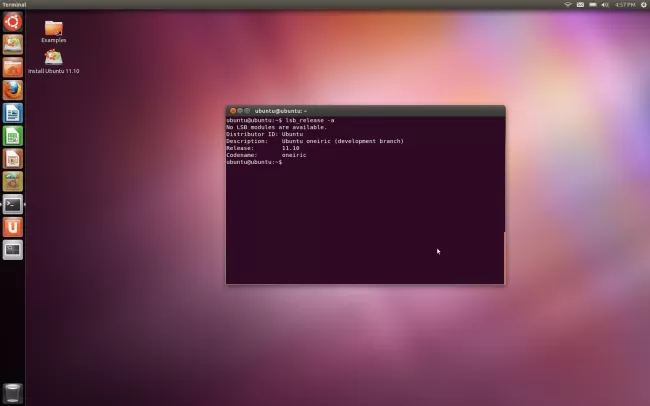Click the last empty ubuntu@ubuntu prompt line
The width and height of the screenshot is (650, 406).
point(254,163)
